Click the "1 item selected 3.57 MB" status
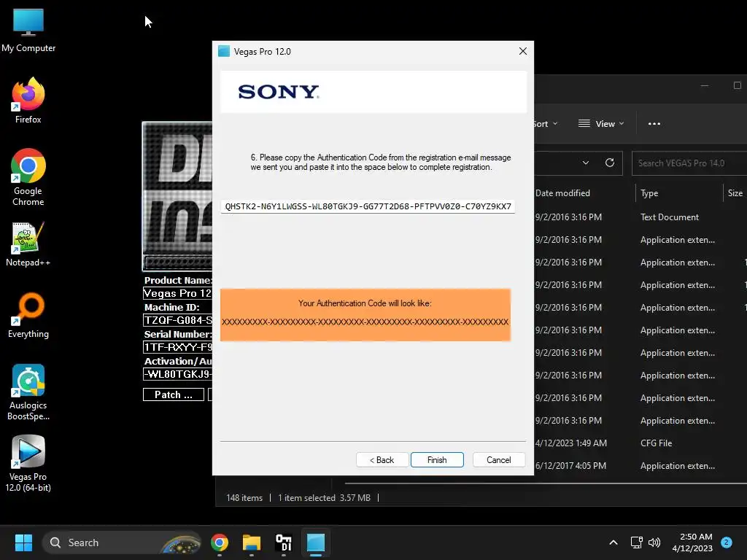747x560 pixels. pyautogui.click(x=325, y=497)
